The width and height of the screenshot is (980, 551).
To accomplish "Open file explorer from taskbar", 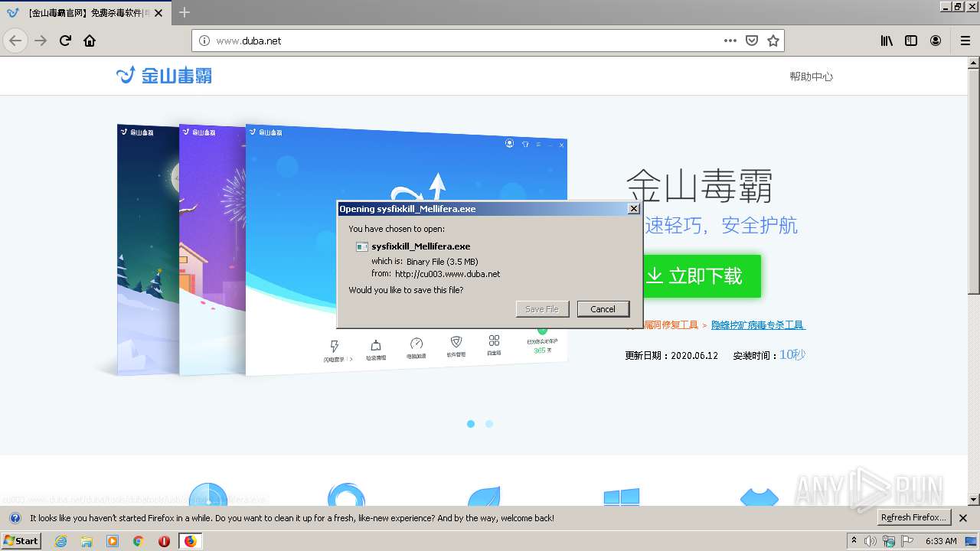I will pos(87,541).
